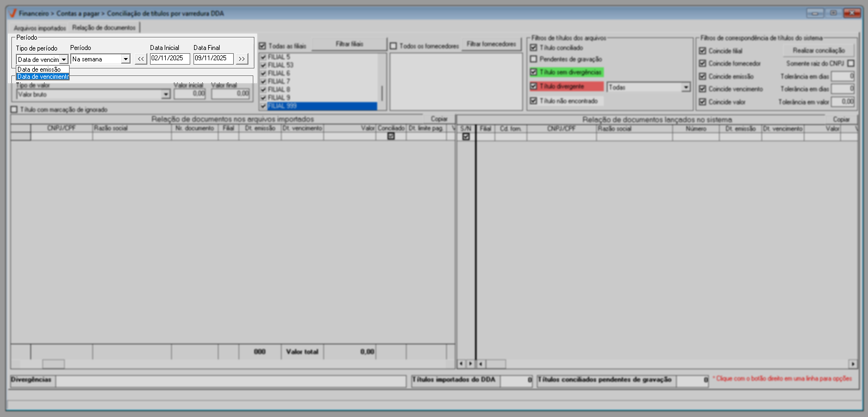Uncheck FILIAL 5 in the branch list
868x417 pixels.
tap(264, 57)
